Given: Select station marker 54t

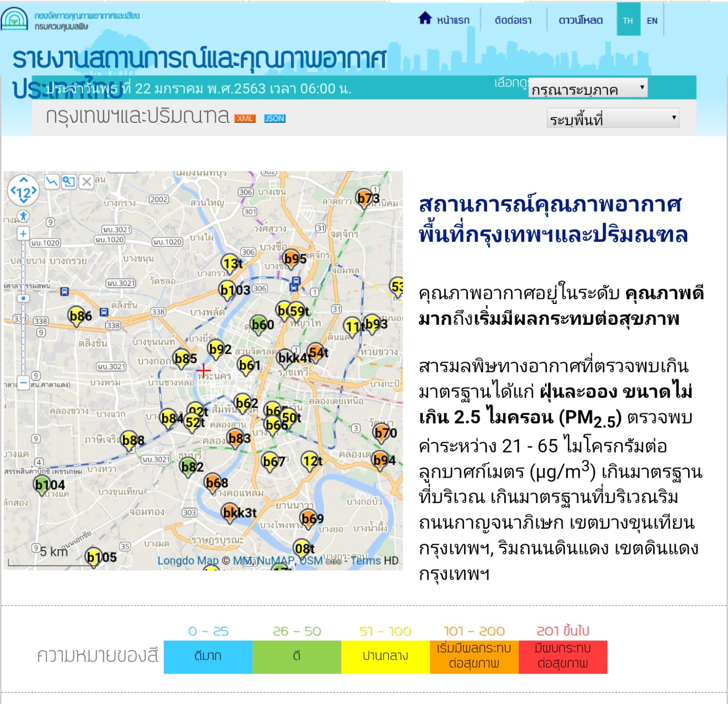Looking at the screenshot, I should pos(316,352).
